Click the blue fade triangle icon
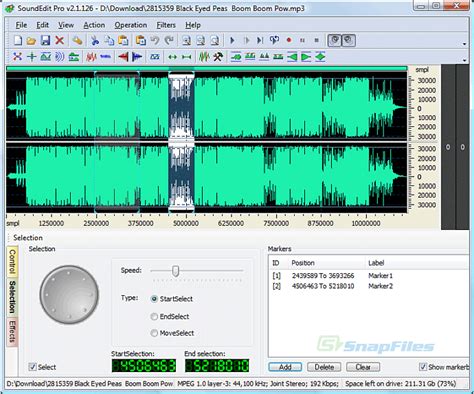This screenshot has width=474, height=394. [137, 57]
